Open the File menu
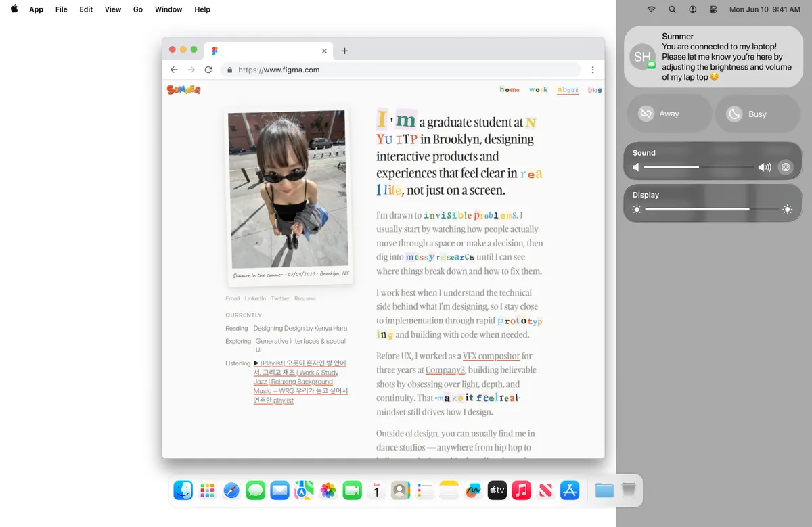The image size is (812, 527). 62,9
